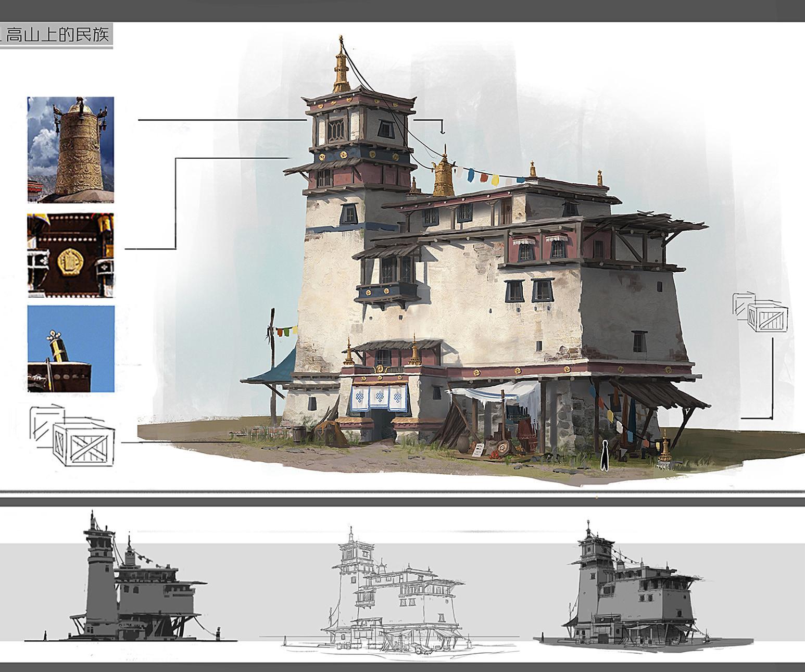This screenshot has height=672, width=805.
Task: Click the crate sketch at right edge
Action: tap(760, 313)
